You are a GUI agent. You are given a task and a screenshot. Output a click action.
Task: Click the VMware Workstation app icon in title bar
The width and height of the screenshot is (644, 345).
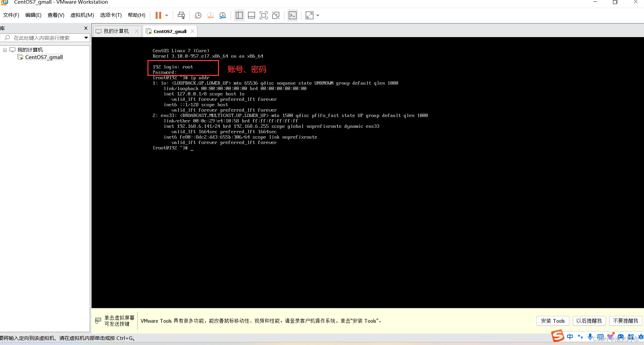pyautogui.click(x=5, y=2)
